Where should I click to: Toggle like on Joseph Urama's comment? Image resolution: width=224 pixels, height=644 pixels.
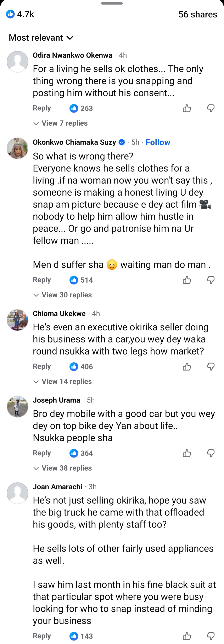[x=186, y=453]
